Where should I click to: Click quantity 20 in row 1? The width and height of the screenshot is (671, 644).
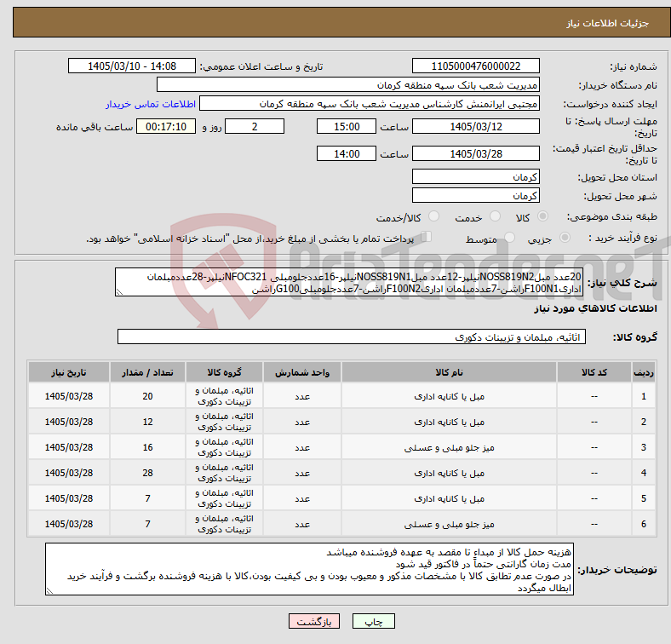147,396
